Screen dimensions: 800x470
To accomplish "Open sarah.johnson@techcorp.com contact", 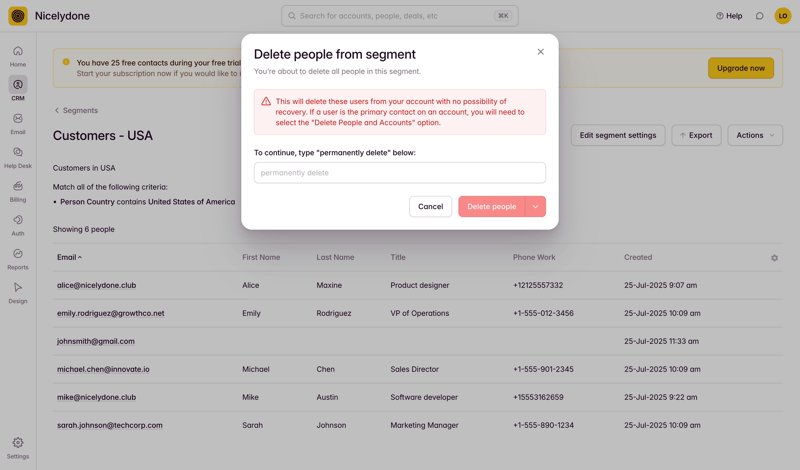I will coord(110,425).
